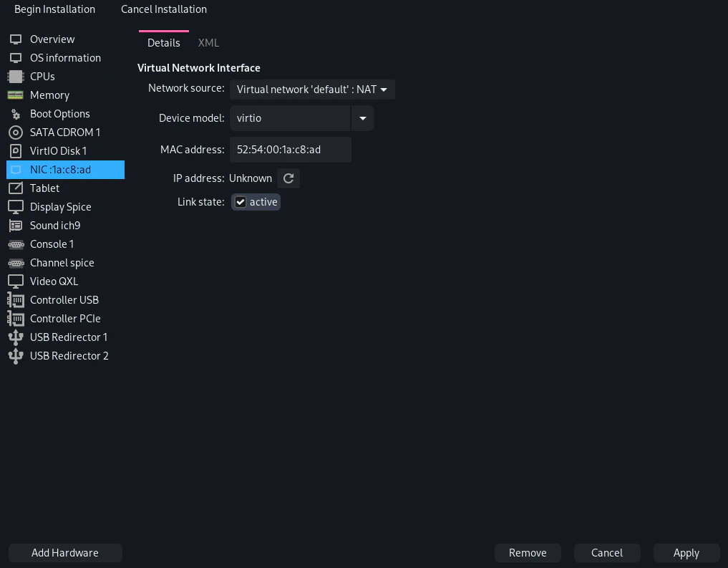Image resolution: width=728 pixels, height=568 pixels.
Task: Click the Add Hardware button
Action: (x=65, y=553)
